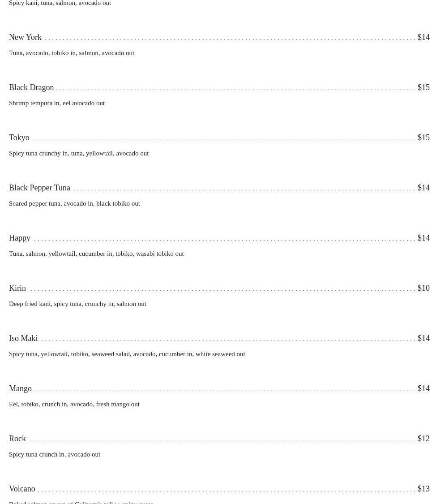
Task: Click the Iso Maki roll name
Action: [x=23, y=338]
